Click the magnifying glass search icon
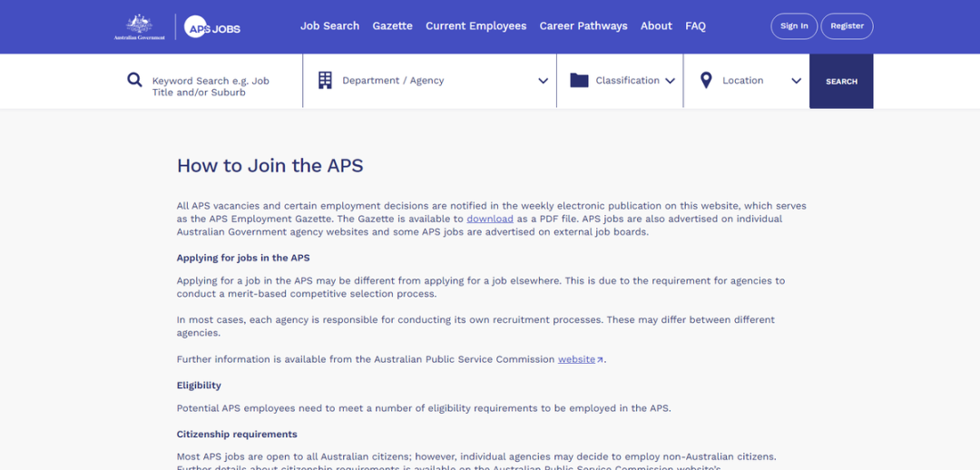The image size is (980, 470). [x=134, y=79]
